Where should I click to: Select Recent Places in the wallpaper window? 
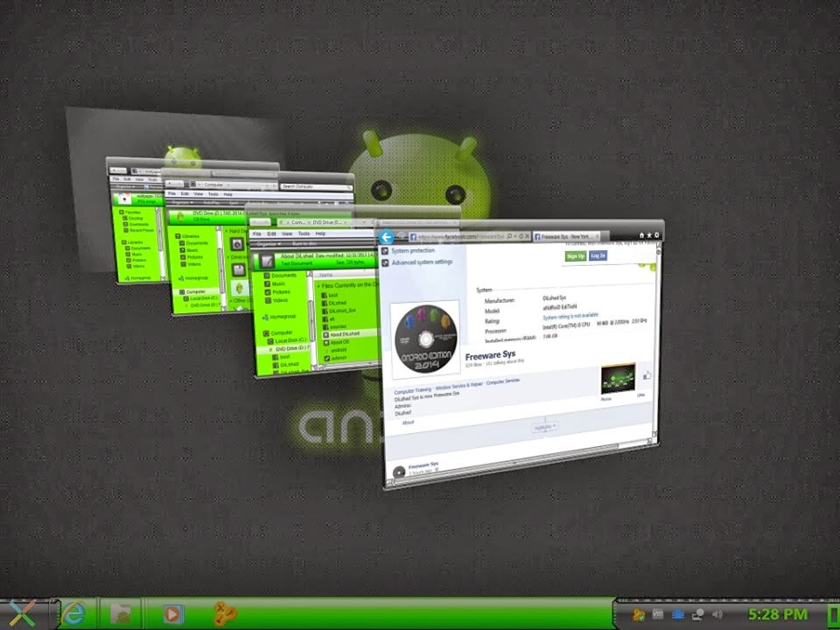(x=139, y=230)
